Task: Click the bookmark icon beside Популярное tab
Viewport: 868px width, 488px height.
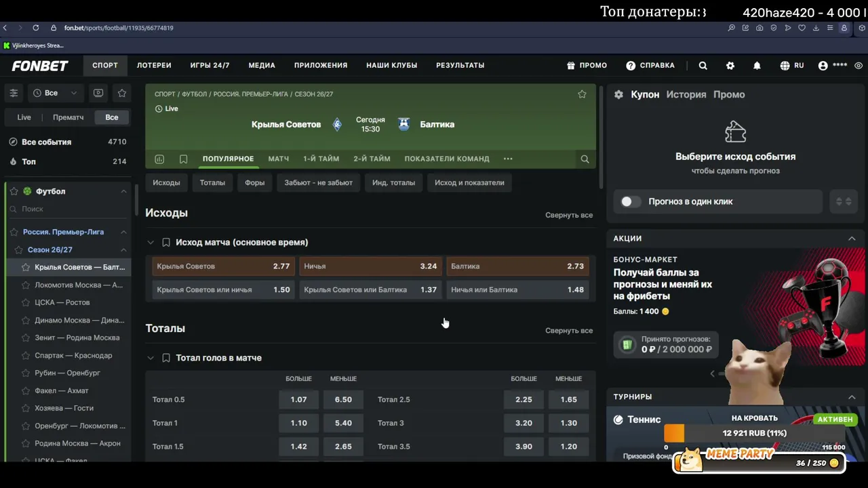Action: pos(183,159)
